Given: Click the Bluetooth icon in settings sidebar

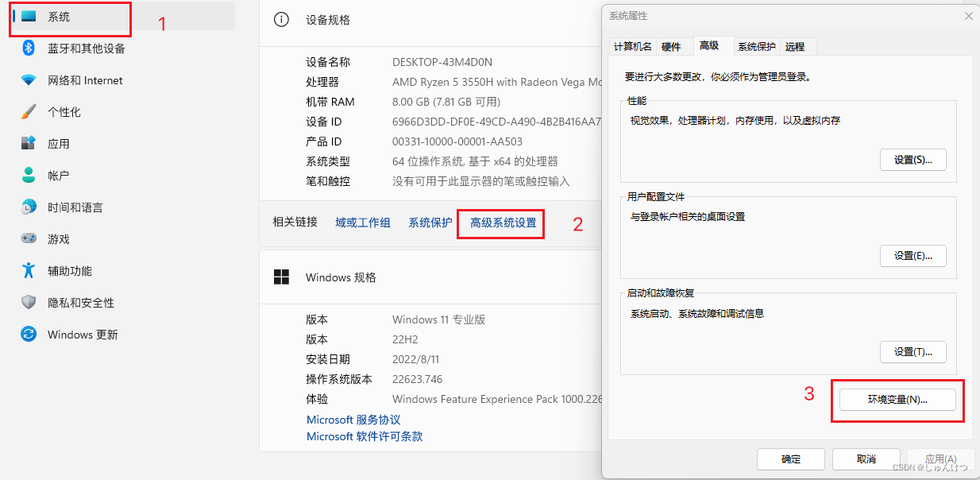Looking at the screenshot, I should 29,48.
